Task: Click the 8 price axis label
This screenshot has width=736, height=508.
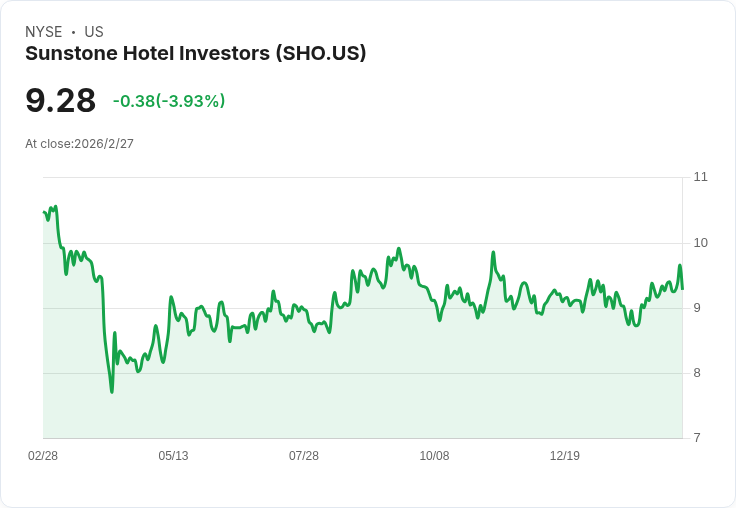Action: point(697,373)
